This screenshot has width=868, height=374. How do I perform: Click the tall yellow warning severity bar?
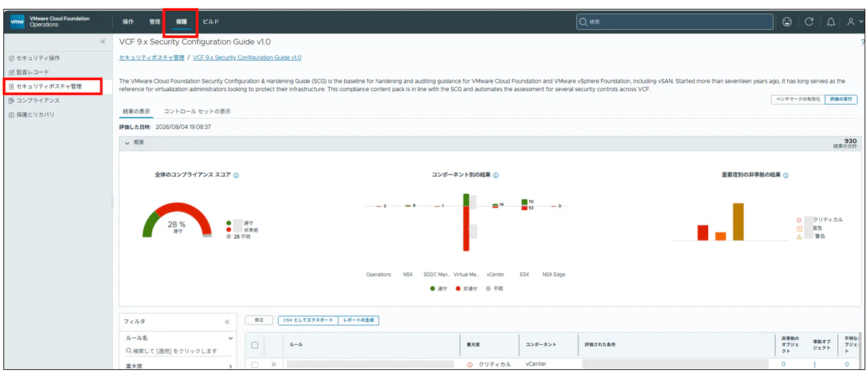pos(738,222)
